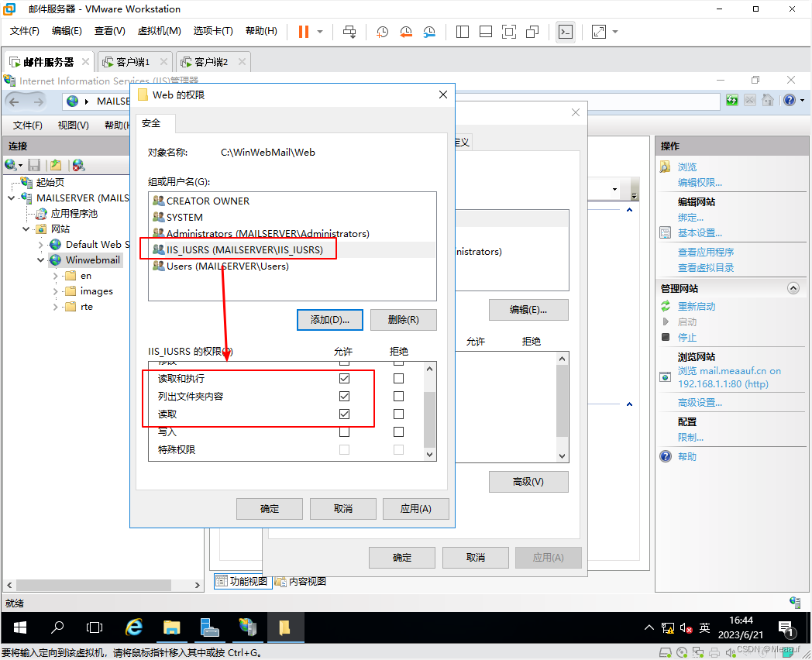The width and height of the screenshot is (812, 660).
Task: Collapse 网站 tree node
Action: (26, 229)
